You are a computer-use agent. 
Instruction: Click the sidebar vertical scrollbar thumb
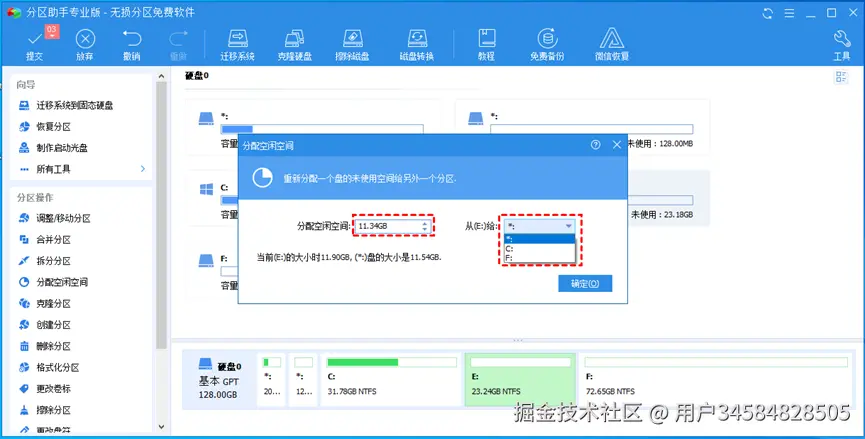(x=161, y=215)
